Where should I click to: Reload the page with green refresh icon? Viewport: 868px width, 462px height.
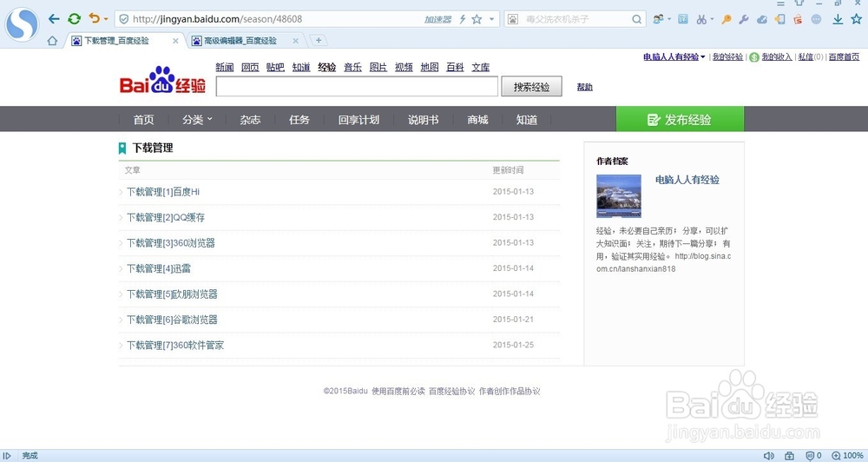pos(74,19)
